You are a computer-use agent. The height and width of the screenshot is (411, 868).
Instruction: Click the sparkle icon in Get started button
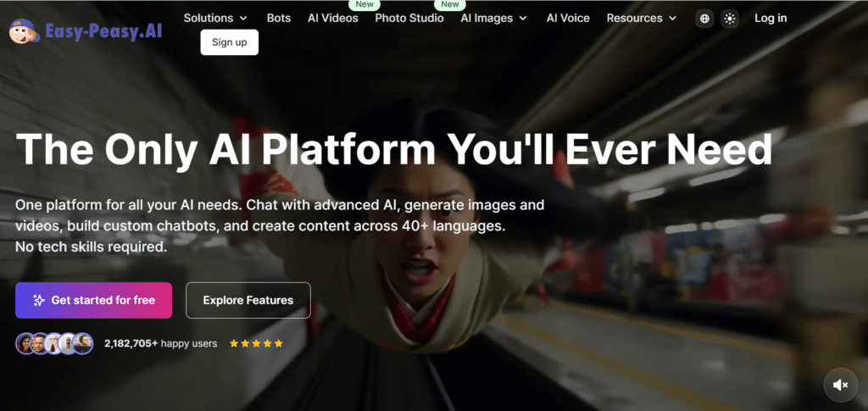tap(38, 300)
